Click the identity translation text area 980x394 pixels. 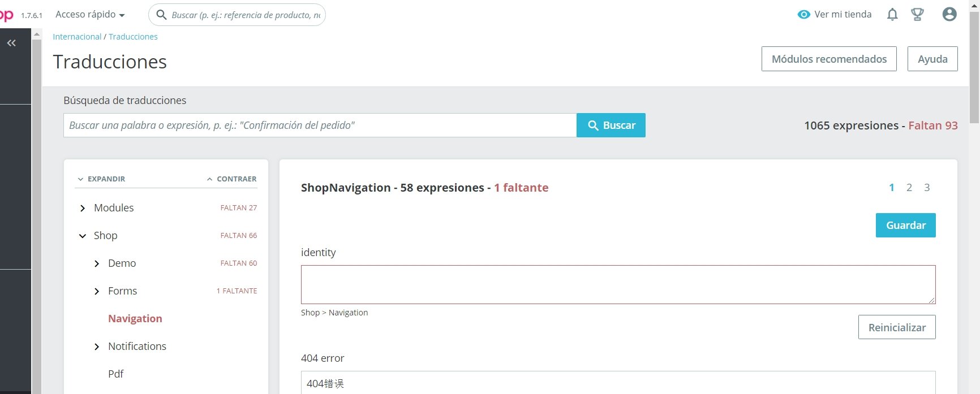pos(618,284)
